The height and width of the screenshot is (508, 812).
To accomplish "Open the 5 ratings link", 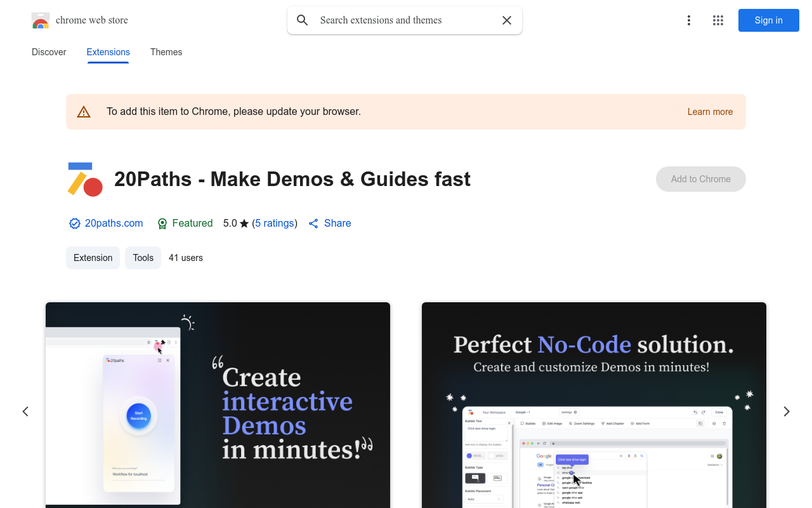I will point(275,224).
